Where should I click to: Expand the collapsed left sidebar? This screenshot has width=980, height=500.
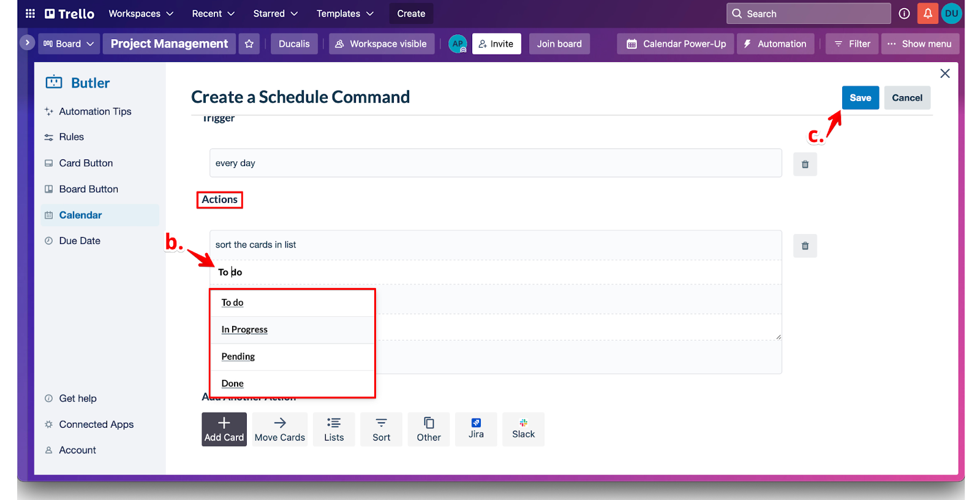27,43
